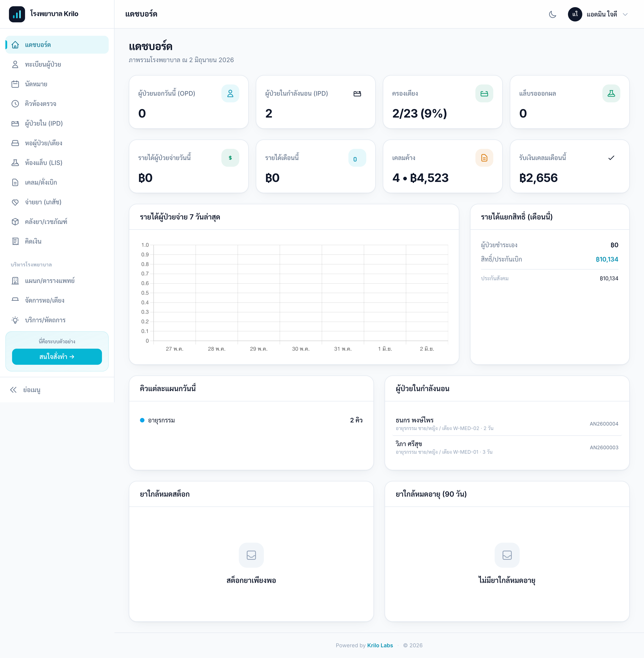
Task: Navigate to หอผู้ป่วย/เตียง
Action: [x=57, y=143]
